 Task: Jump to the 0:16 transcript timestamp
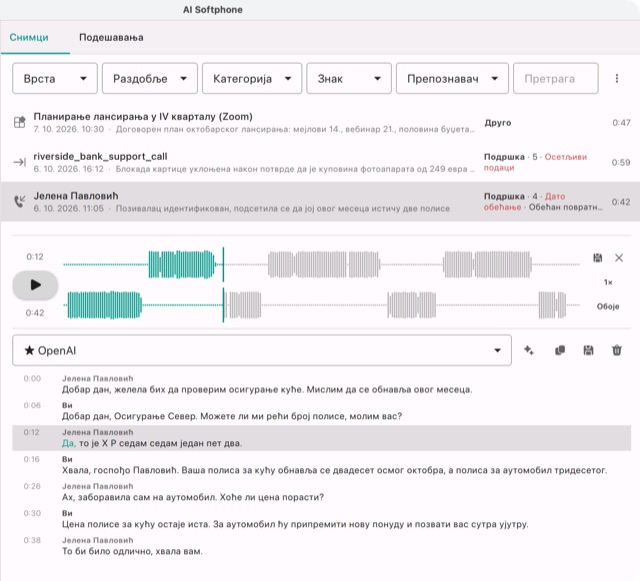(x=31, y=459)
